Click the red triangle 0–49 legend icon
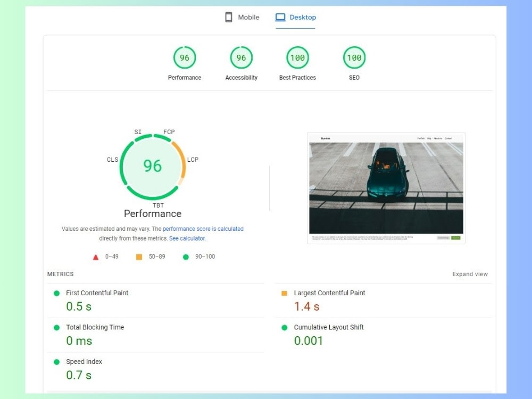The height and width of the screenshot is (399, 532). (x=96, y=257)
